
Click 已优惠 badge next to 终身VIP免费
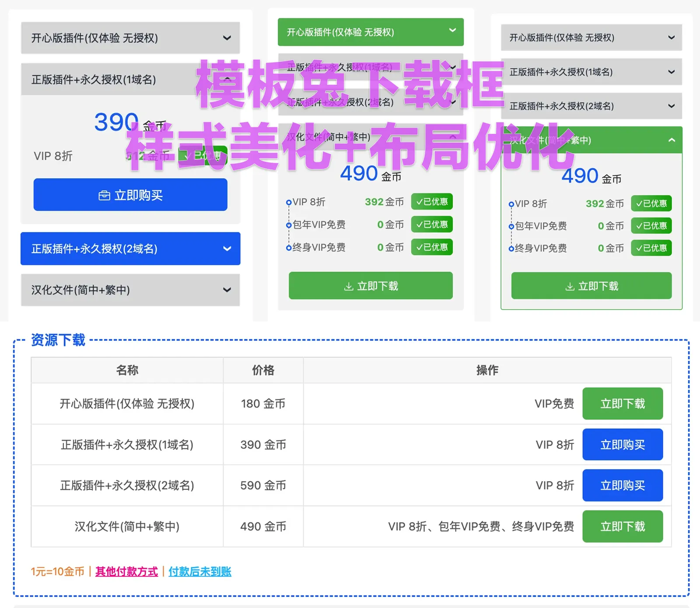pos(432,247)
